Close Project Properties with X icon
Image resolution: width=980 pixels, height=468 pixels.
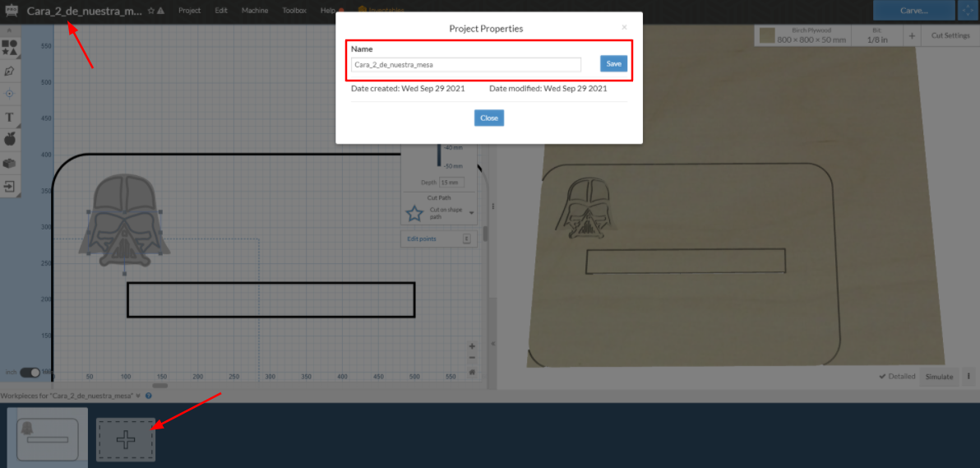click(x=624, y=27)
